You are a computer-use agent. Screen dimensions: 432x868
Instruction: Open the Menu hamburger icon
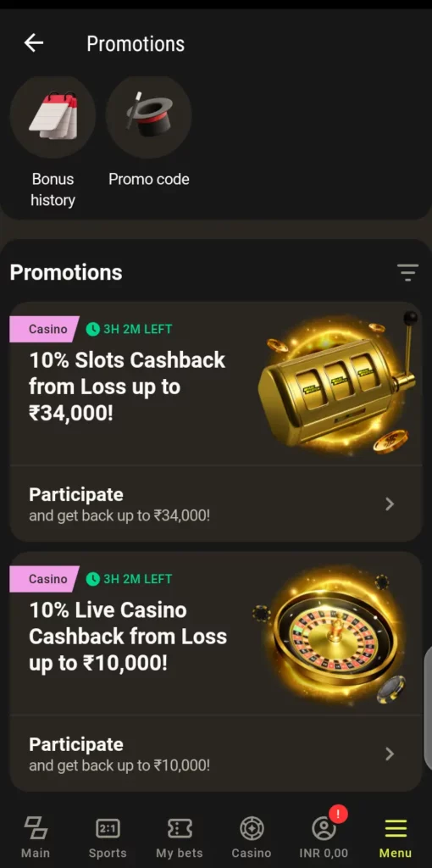click(x=396, y=829)
